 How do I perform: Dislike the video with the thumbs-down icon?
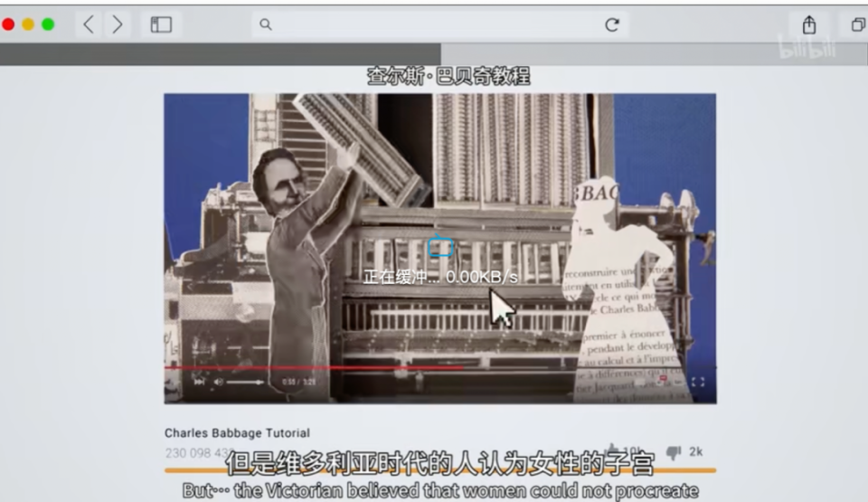click(x=673, y=452)
